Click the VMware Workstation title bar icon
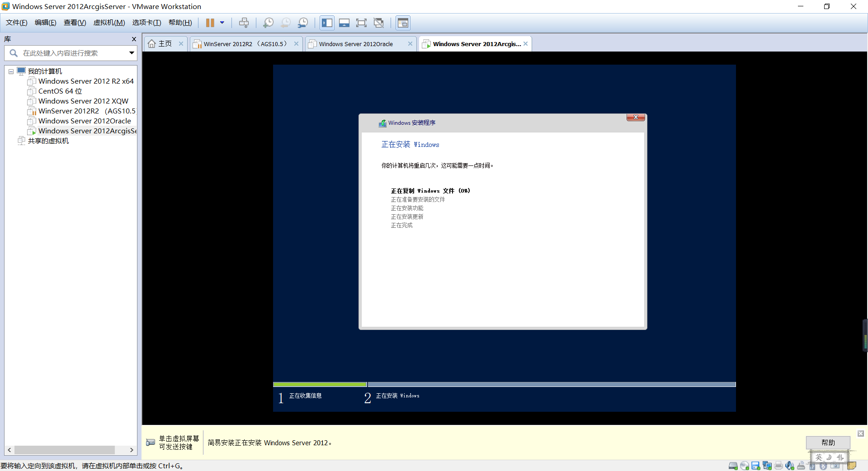This screenshot has height=471, width=868. (x=5, y=6)
